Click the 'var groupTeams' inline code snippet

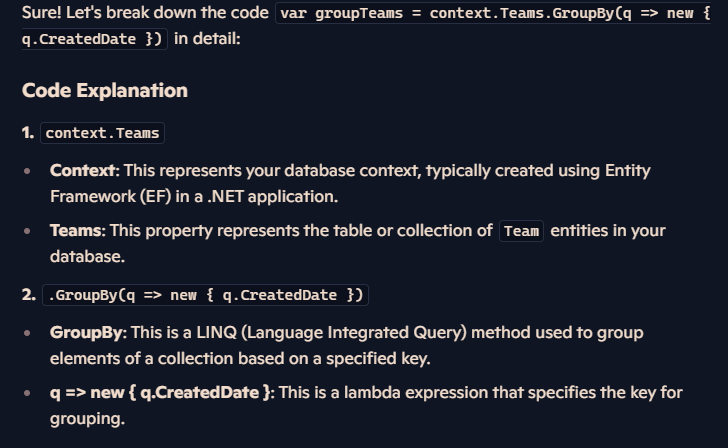(x=493, y=13)
